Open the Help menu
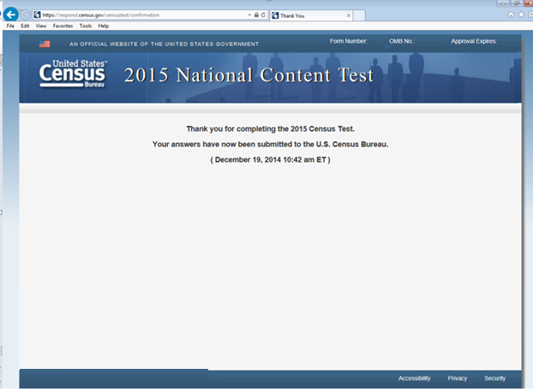 click(104, 26)
